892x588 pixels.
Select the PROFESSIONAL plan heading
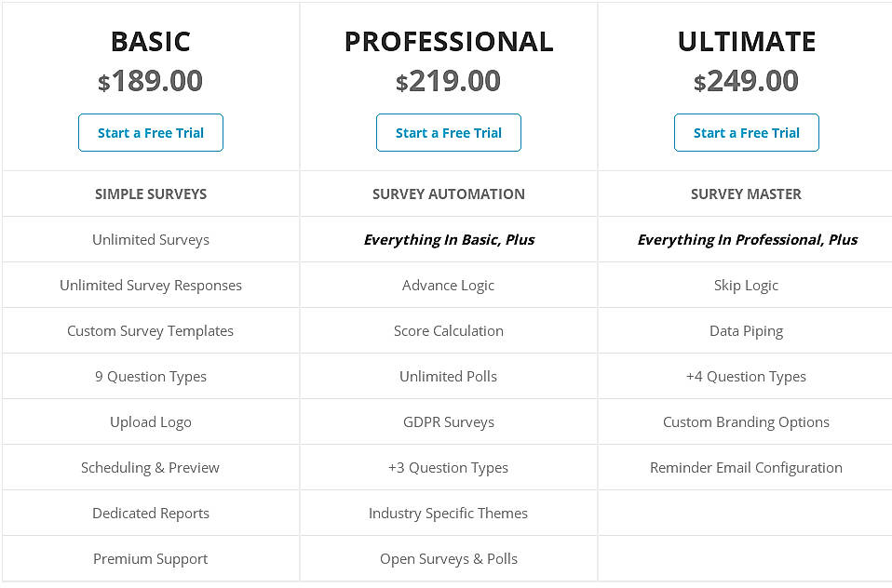(448, 41)
